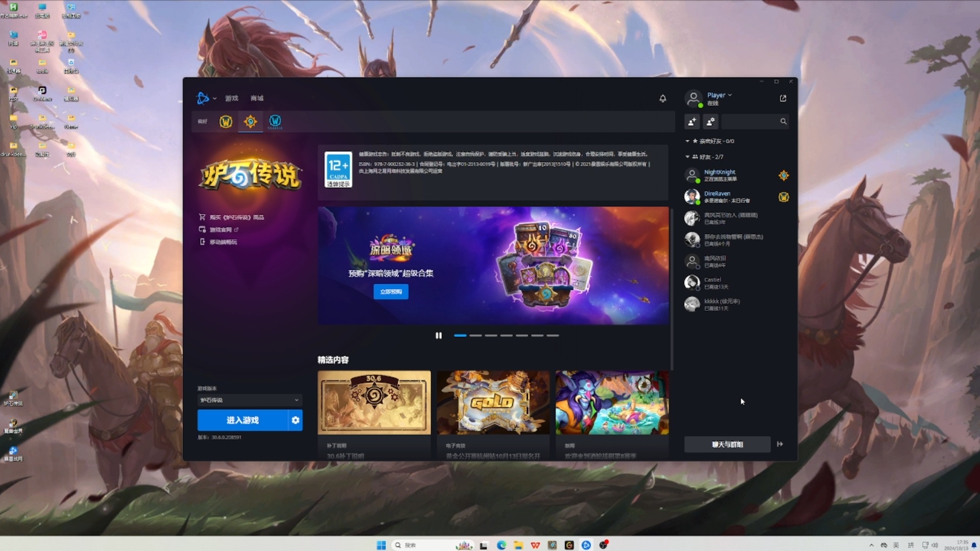Open game settings gear next to play button
980x551 pixels.
point(296,420)
